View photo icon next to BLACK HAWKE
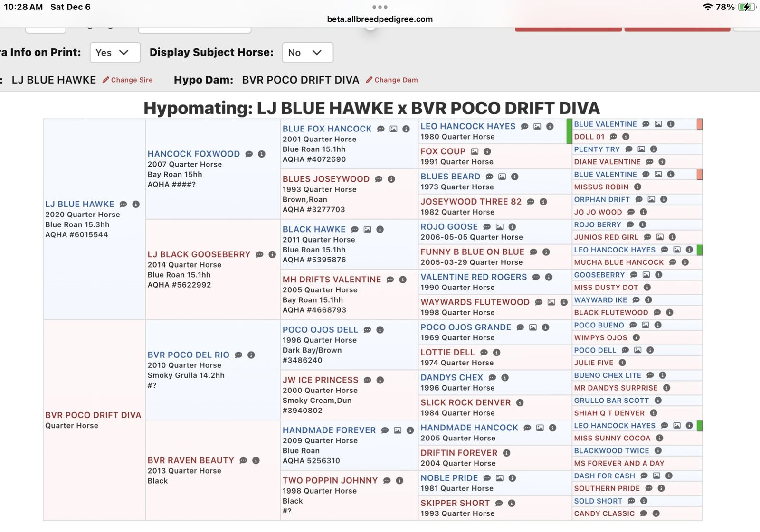760x532 pixels. coord(368,229)
